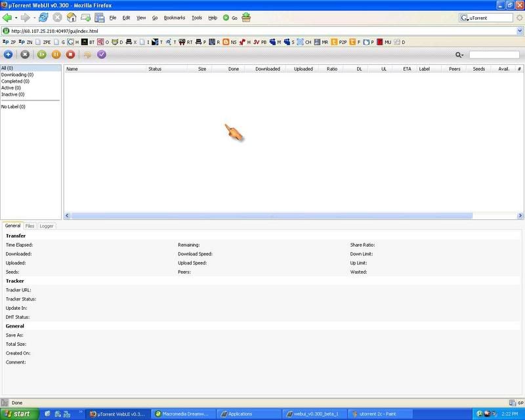Click the green Go button icon
525x420 pixels.
click(x=226, y=18)
